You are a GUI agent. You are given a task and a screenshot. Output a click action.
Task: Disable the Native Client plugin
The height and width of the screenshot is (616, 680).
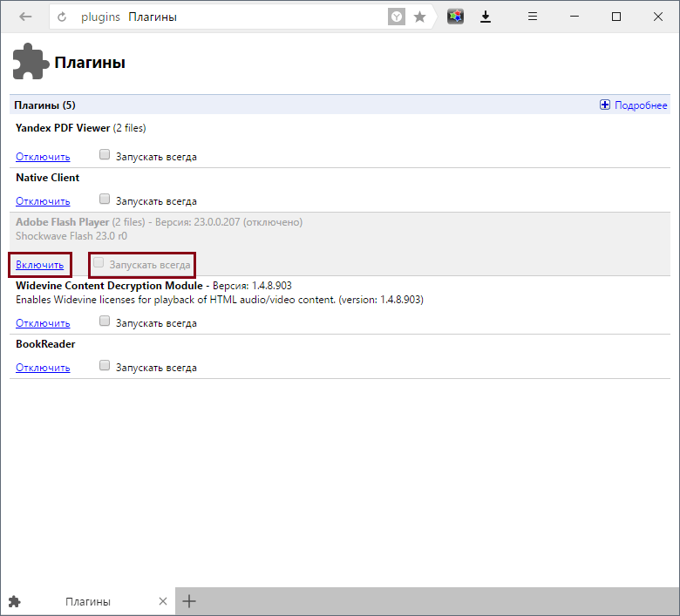[43, 201]
